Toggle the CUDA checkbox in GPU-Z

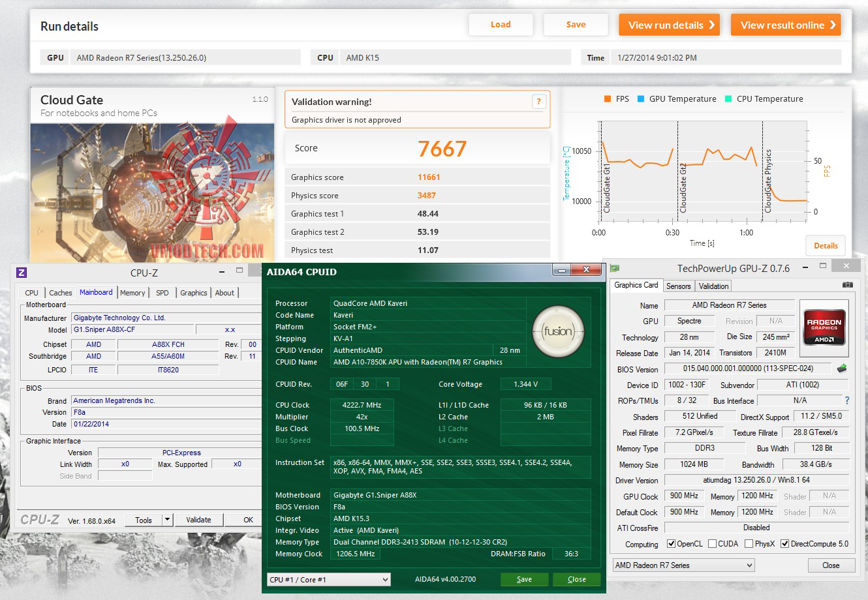coord(712,544)
